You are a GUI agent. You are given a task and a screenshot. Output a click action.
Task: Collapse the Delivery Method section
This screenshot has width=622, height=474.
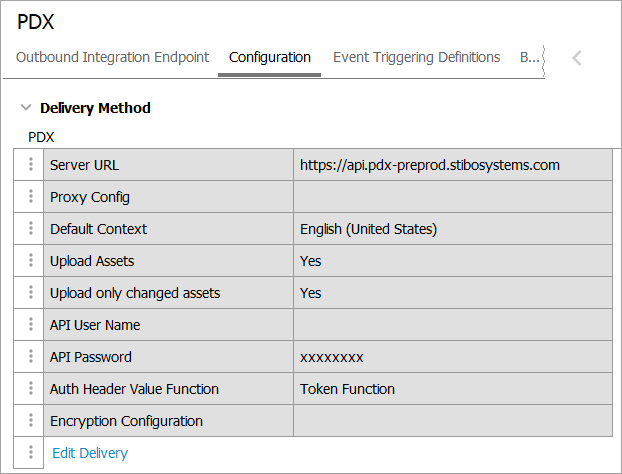tap(26, 108)
